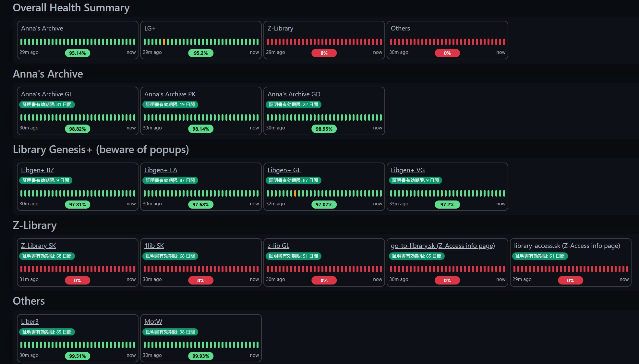Click the Library Genesis+ (beware of popups) heading
Viewport: 639px width, 364px height.
pyautogui.click(x=101, y=150)
